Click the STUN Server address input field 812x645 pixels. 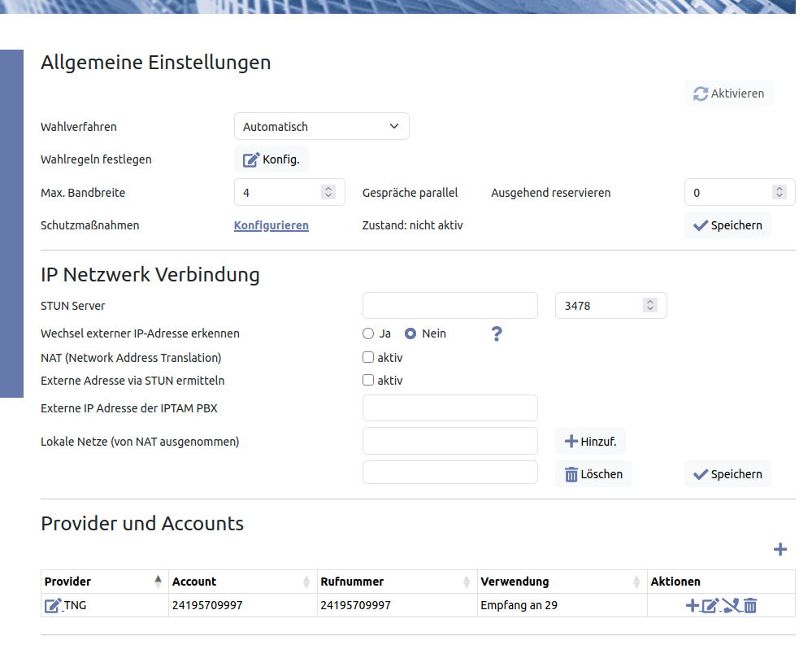pos(450,306)
